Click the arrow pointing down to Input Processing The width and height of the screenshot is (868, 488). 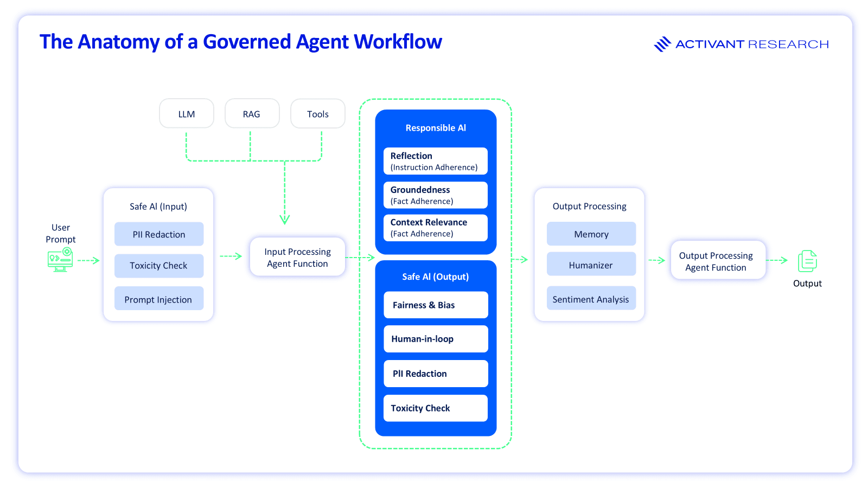coord(284,219)
